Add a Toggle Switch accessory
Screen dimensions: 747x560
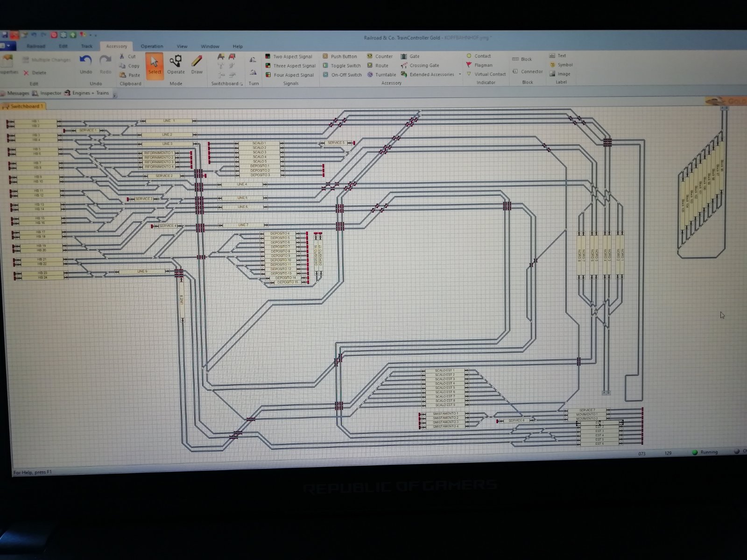pos(345,66)
